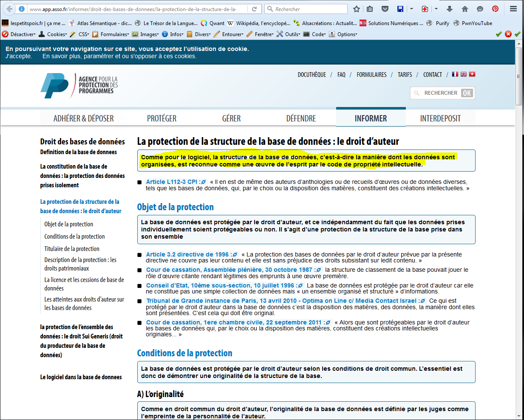
Task: Open the downloads arrow icon
Action: pos(450,9)
